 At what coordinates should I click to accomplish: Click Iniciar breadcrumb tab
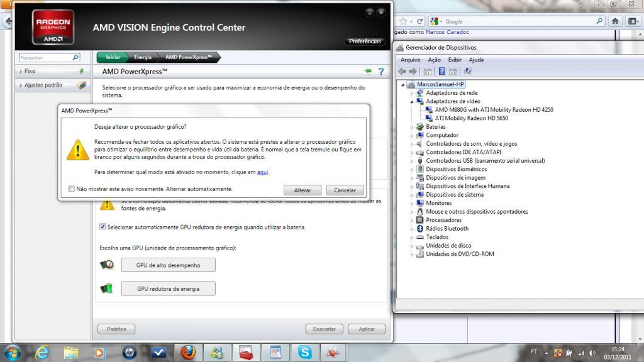click(113, 57)
